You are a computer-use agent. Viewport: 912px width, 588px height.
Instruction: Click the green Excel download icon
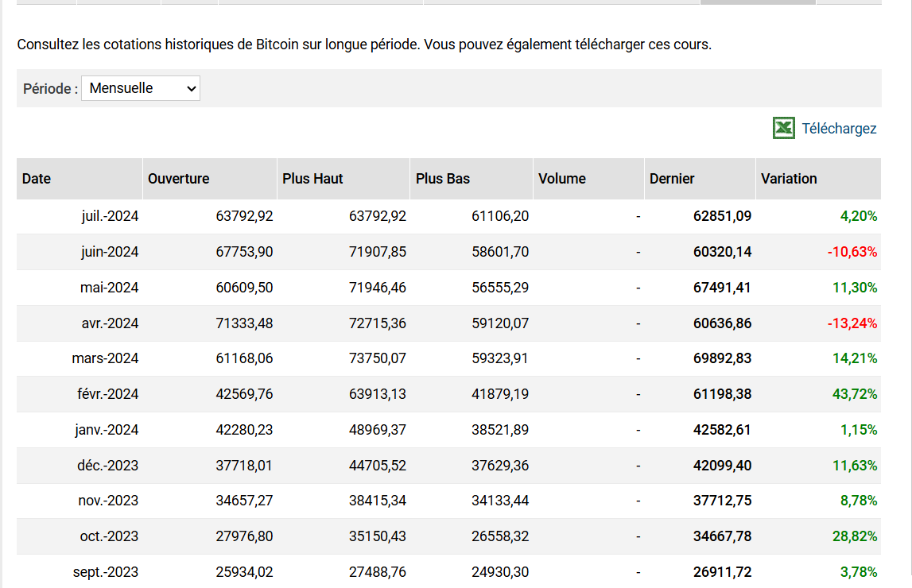[783, 128]
